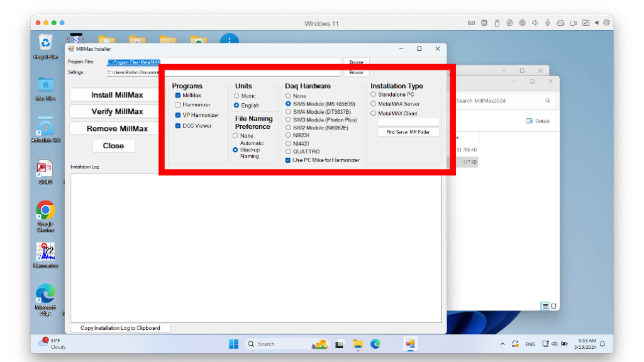
Task: Click the speaker sound icon in VM toolbar
Action: point(535,23)
